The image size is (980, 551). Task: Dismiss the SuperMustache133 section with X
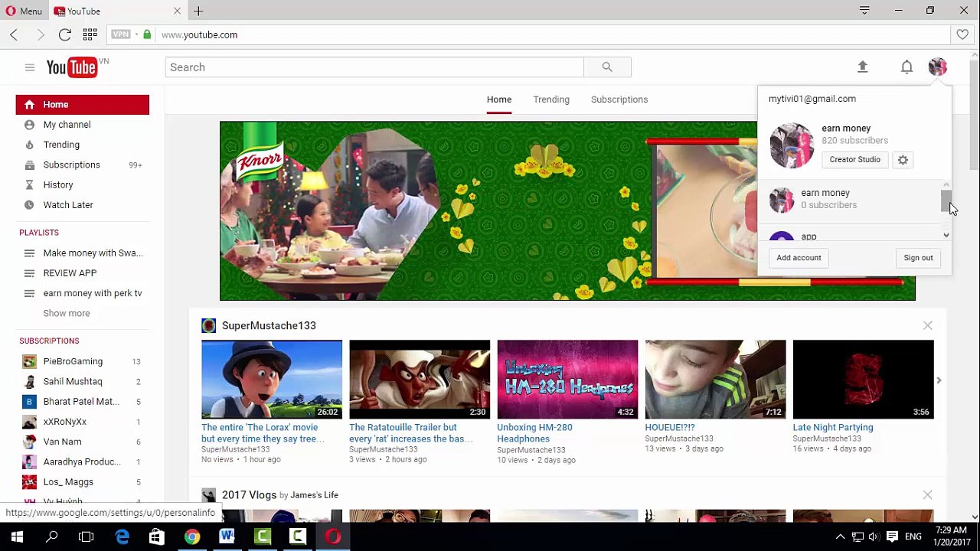click(x=927, y=326)
